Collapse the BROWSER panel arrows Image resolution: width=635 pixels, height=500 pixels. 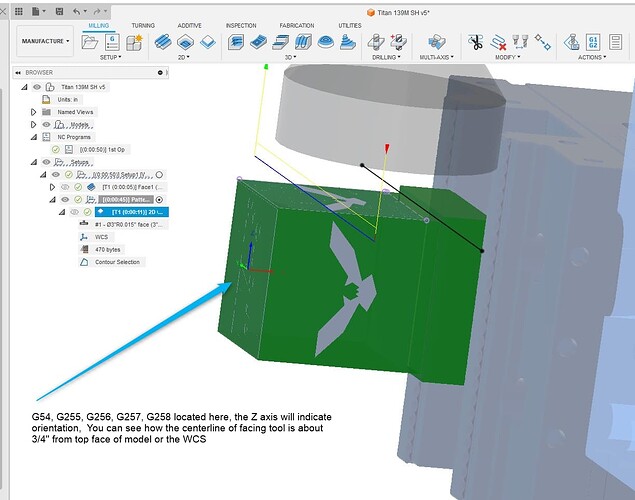(18, 72)
